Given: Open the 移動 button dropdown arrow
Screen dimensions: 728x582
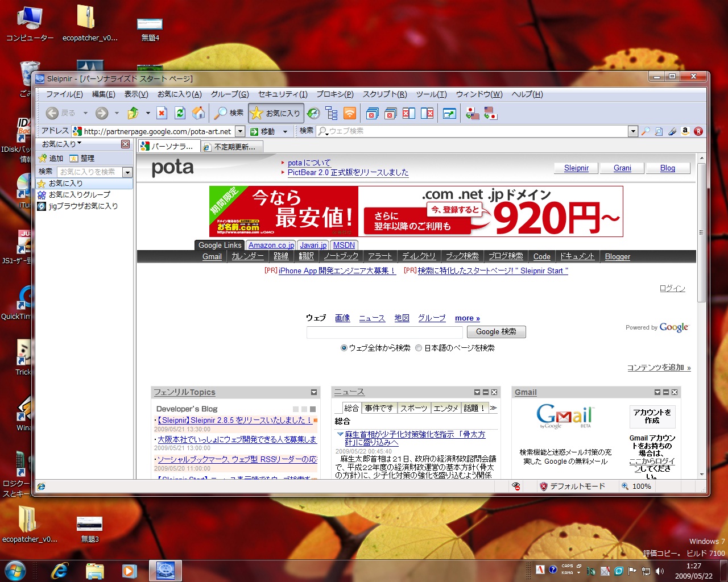Looking at the screenshot, I should point(285,131).
